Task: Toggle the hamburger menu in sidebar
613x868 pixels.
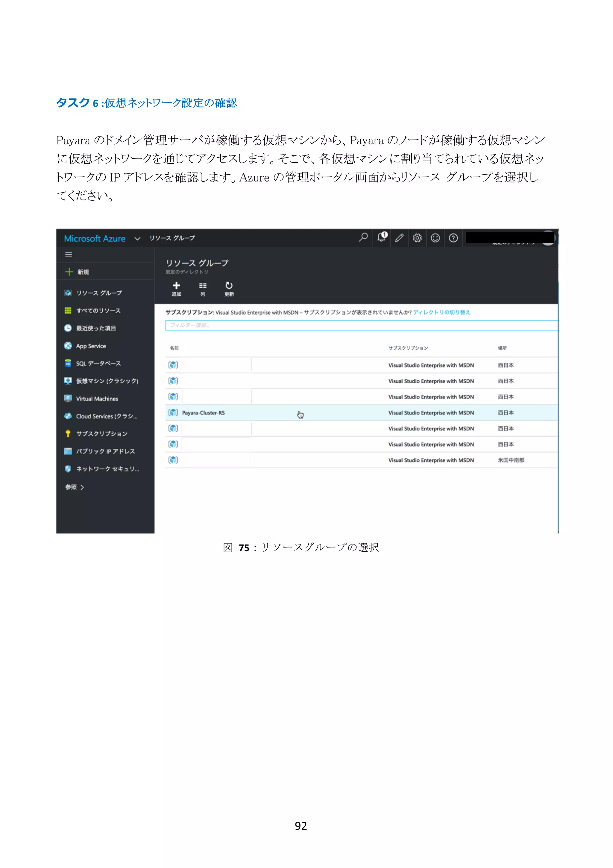Action: point(68,254)
